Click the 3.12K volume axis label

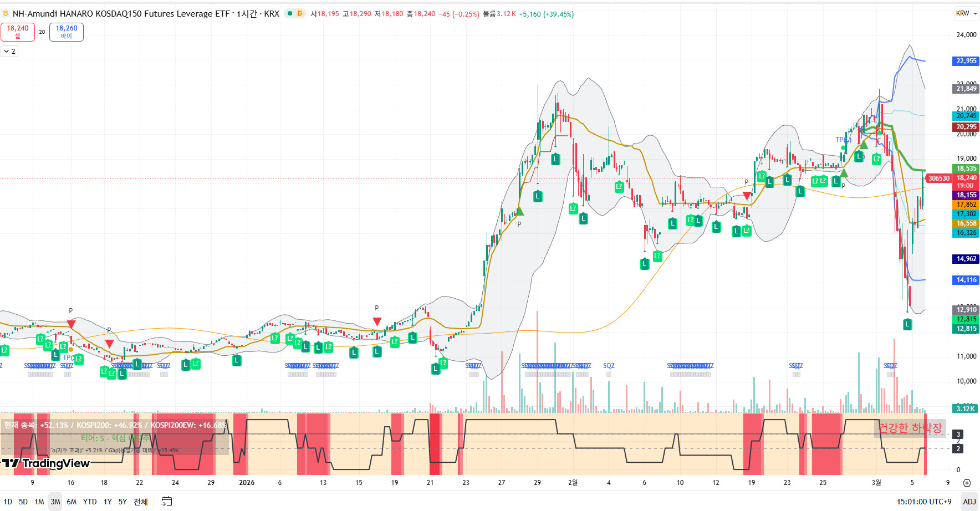coord(966,408)
